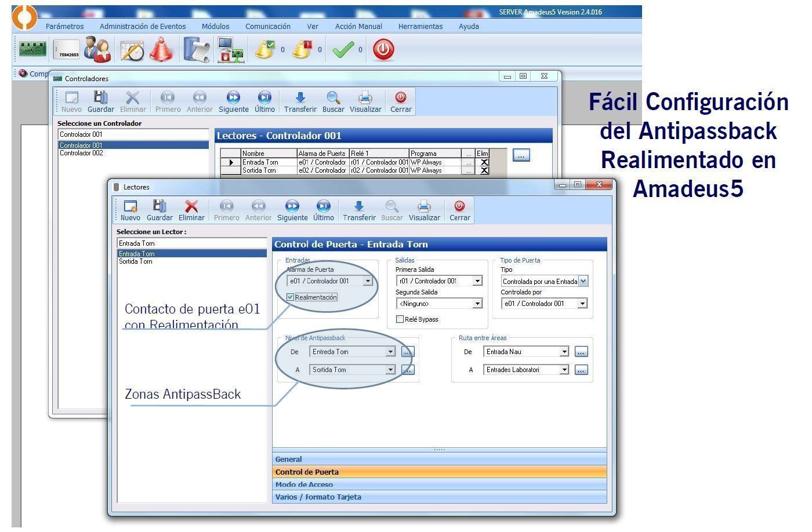
Task: Click the green checkmark icon in main toolbar
Action: click(x=343, y=50)
